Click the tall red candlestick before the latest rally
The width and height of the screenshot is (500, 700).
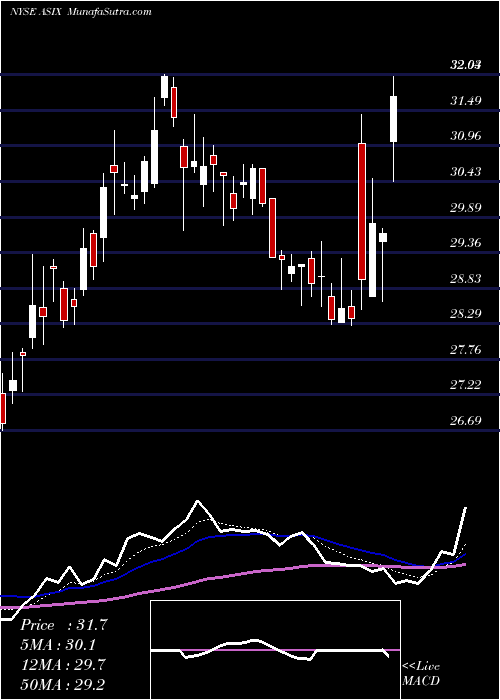coord(362,212)
